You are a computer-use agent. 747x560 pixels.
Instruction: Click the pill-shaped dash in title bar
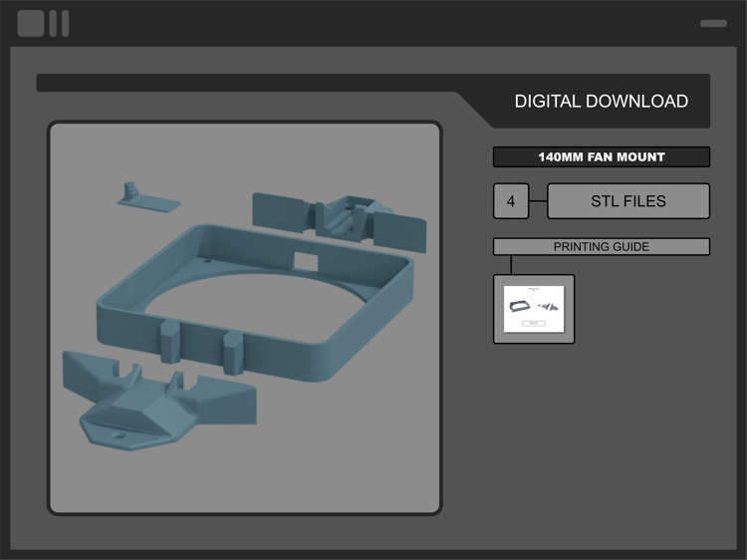[713, 23]
